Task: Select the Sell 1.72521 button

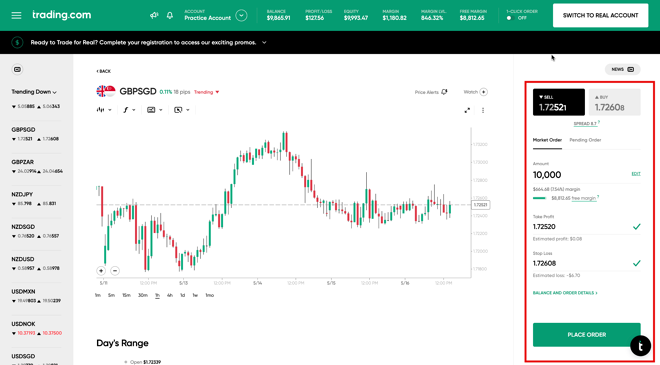Action: point(559,102)
